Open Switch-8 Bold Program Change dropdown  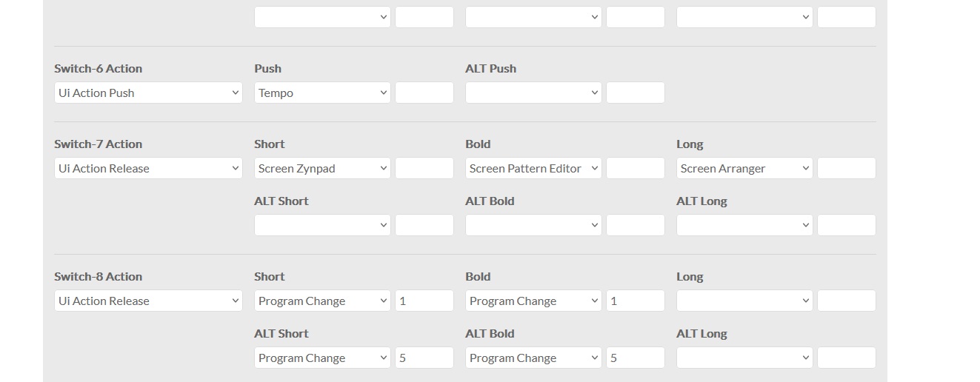point(533,301)
